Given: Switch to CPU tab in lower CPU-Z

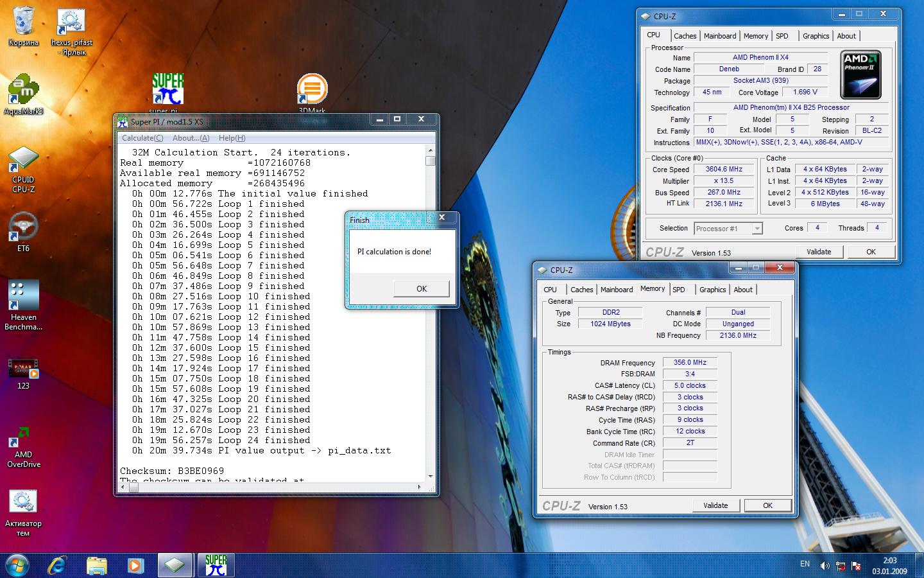Looking at the screenshot, I should tap(551, 290).
